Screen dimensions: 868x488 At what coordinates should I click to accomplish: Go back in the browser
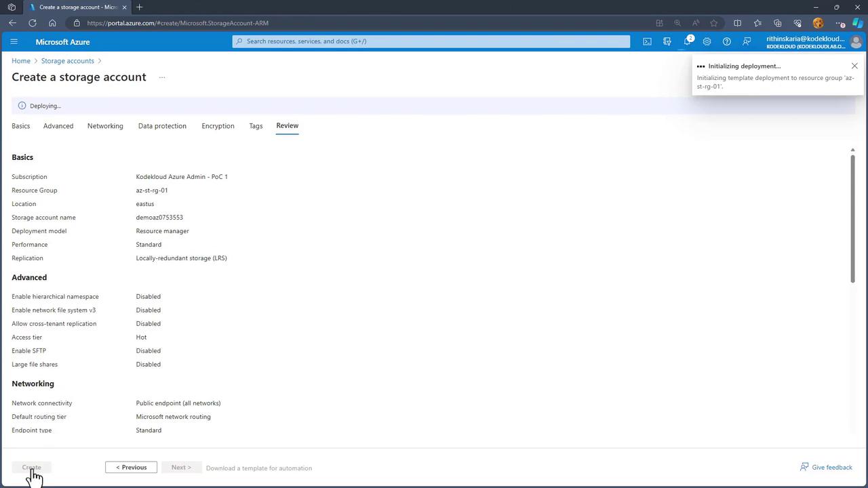coord(12,23)
